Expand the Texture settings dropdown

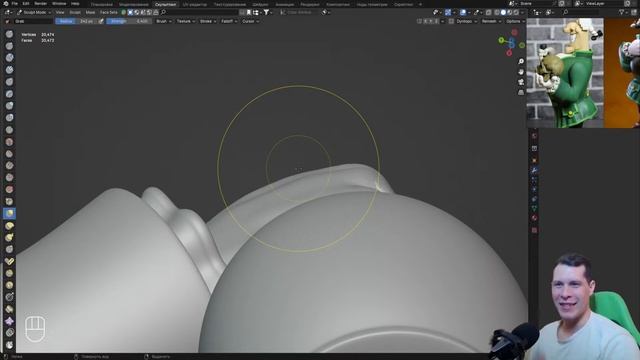[185, 21]
